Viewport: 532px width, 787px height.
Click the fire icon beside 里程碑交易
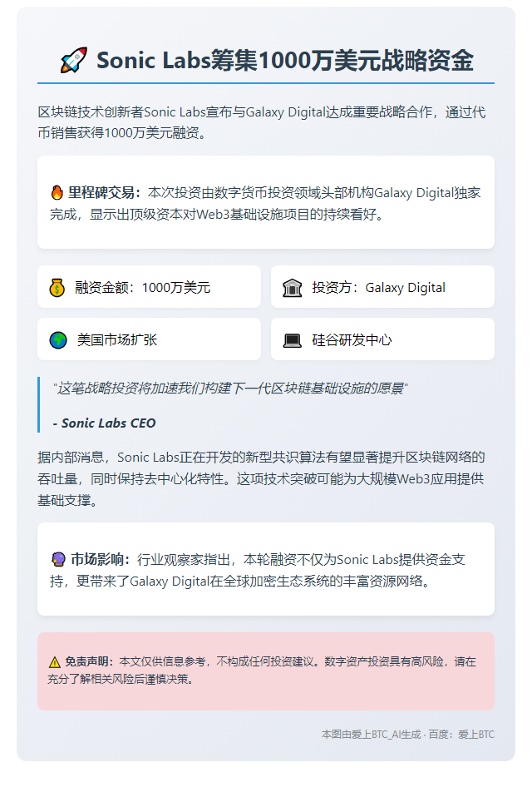57,193
